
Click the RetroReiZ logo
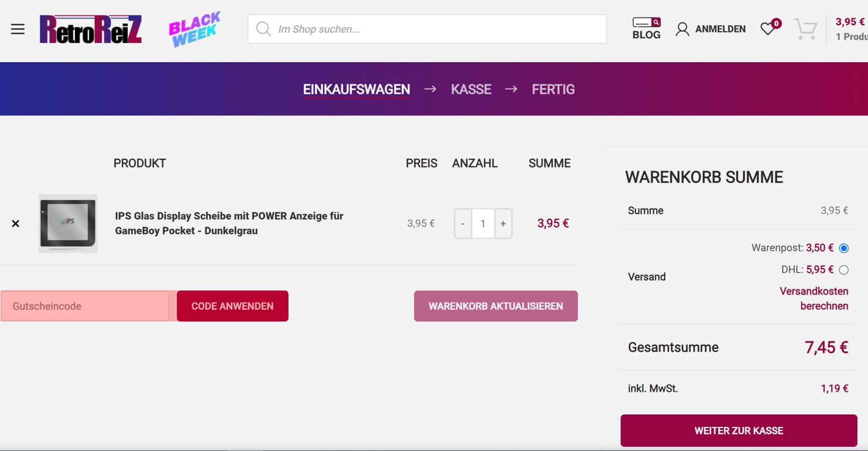(x=91, y=29)
